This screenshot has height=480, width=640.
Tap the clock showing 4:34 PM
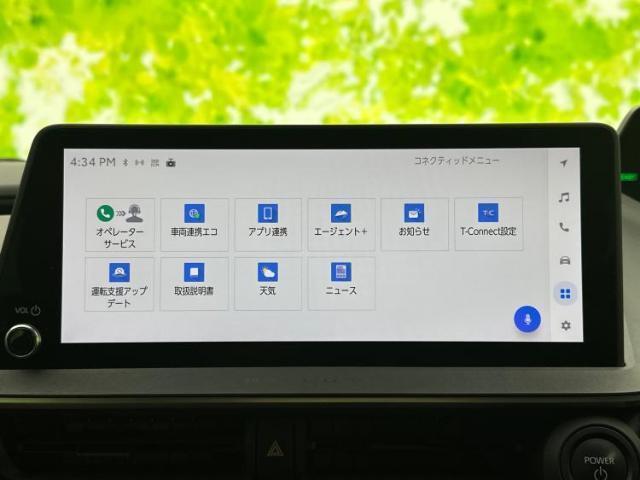pos(93,162)
